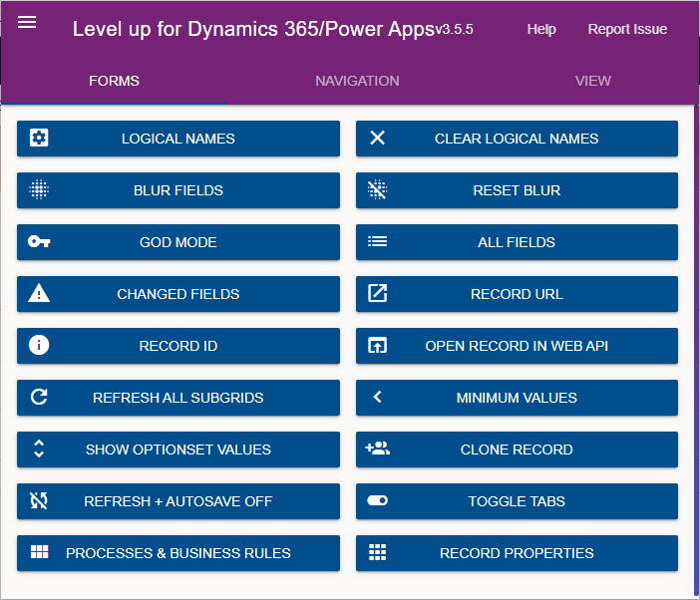Image resolution: width=700 pixels, height=600 pixels.
Task: Click the MINIMUM VALUES button label
Action: pos(517,398)
